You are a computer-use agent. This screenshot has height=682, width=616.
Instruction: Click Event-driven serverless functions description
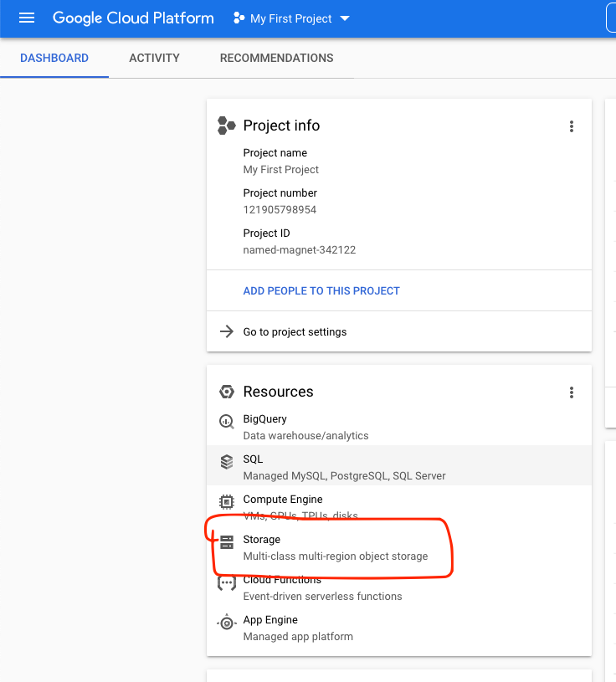pyautogui.click(x=322, y=597)
